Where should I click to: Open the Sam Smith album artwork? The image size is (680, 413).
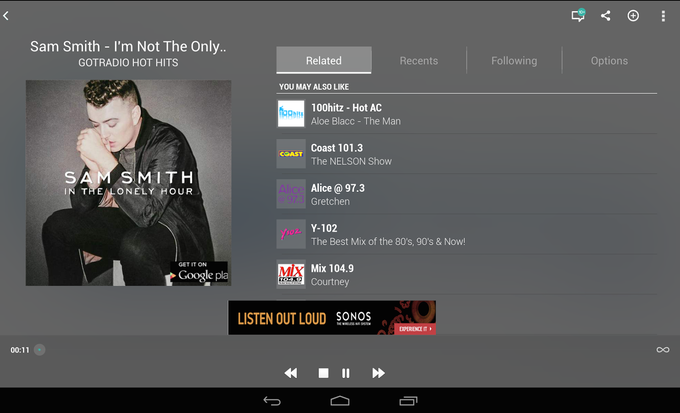(x=128, y=183)
